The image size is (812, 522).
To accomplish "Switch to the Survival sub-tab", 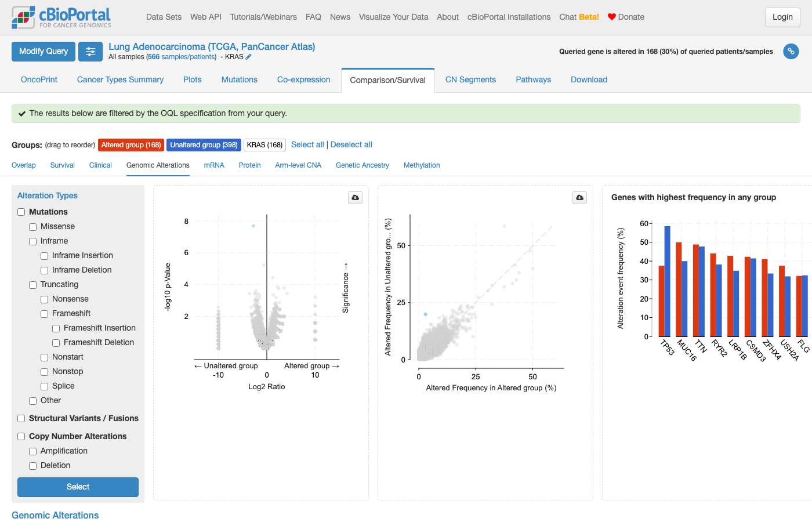I will [62, 165].
